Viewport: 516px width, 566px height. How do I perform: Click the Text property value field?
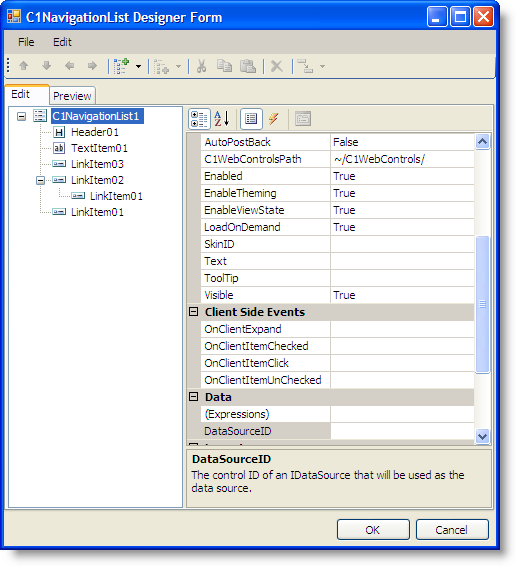pyautogui.click(x=402, y=261)
